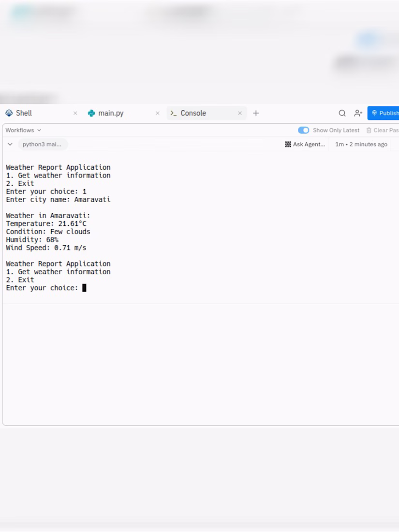The image size is (399, 532).
Task: Click the Shell tab shell icon
Action: click(x=9, y=113)
